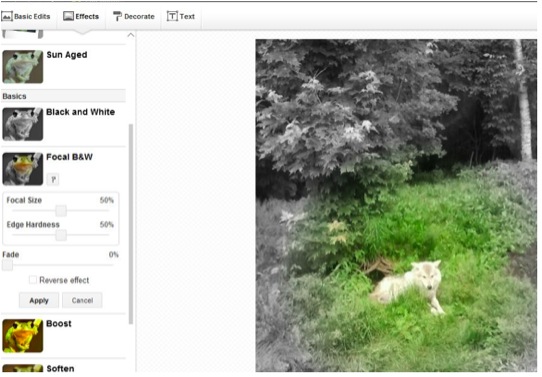Click the Edge Hardness slider handle
542x377 pixels.
[61, 235]
